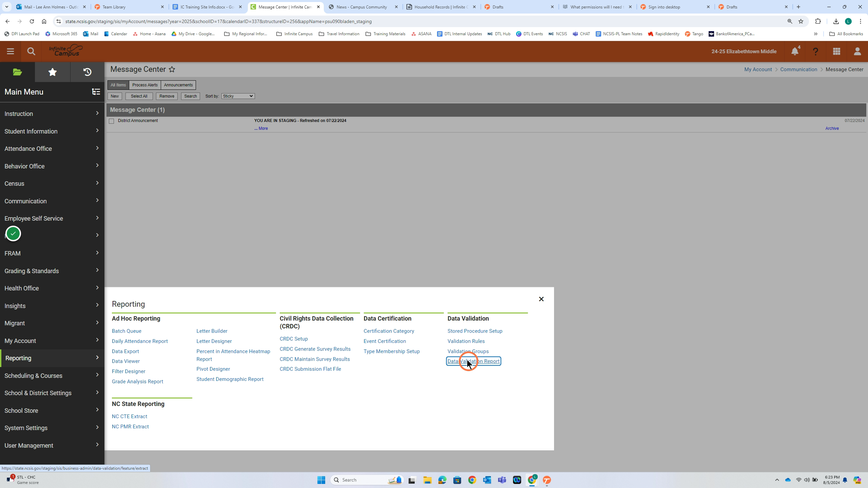Open the Filter Designer link
This screenshot has height=488, width=868.
point(129,371)
